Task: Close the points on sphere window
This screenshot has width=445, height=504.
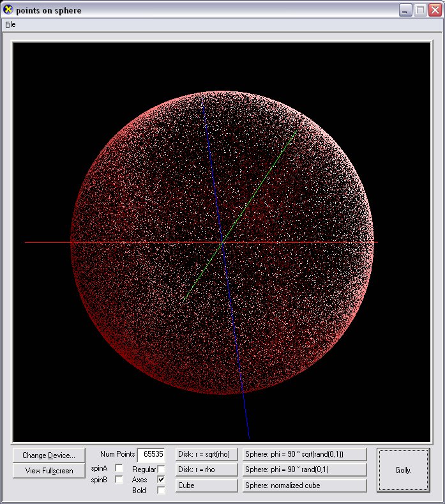Action: pos(434,10)
